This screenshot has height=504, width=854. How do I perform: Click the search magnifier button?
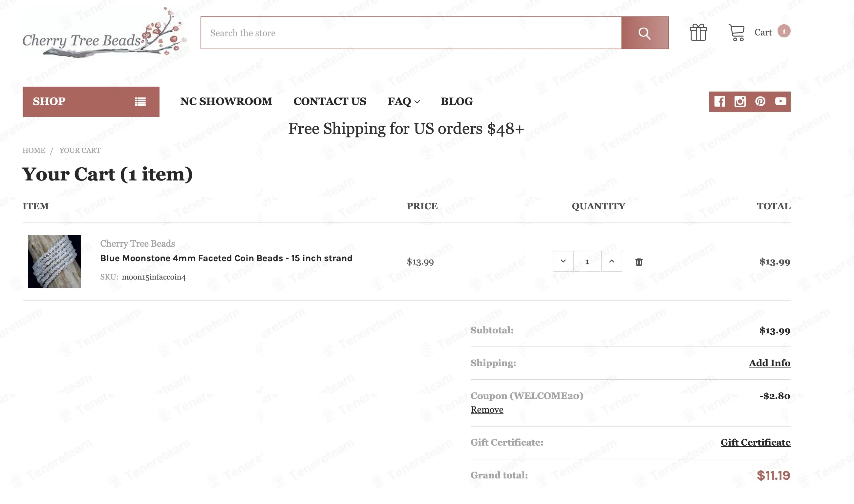pyautogui.click(x=645, y=33)
